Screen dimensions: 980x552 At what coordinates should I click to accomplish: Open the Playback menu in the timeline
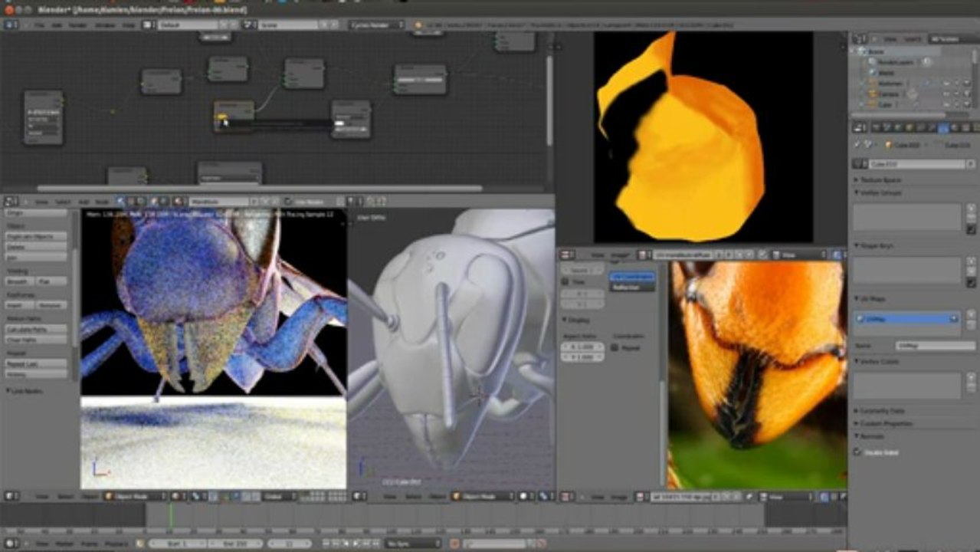(116, 544)
